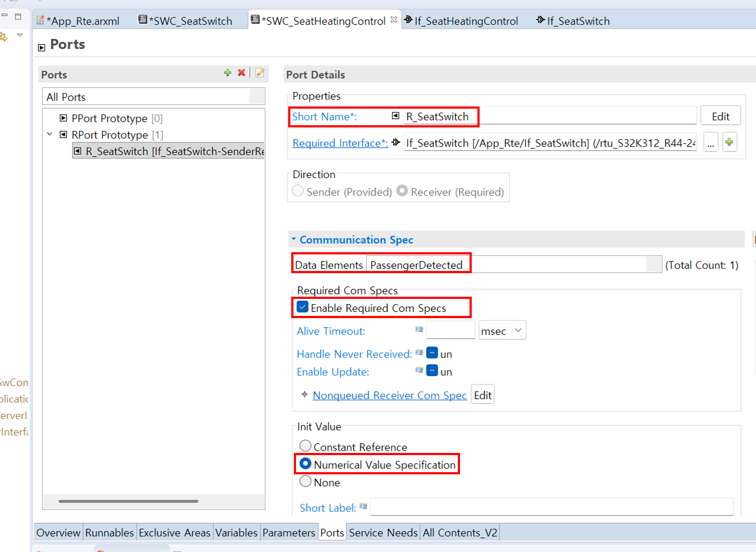This screenshot has width=756, height=552.
Task: Click the horizontal scrollbar in Ports tree
Action: point(128,501)
